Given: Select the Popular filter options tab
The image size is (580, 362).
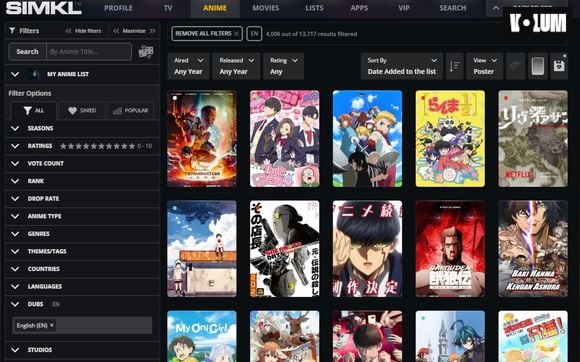Looking at the screenshot, I should (x=130, y=111).
